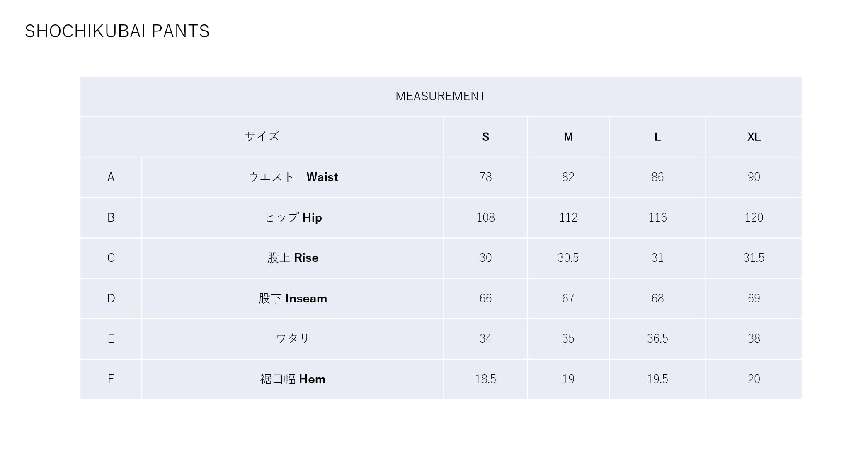The width and height of the screenshot is (868, 466).
Task: Click the Hem row label
Action: (x=293, y=379)
